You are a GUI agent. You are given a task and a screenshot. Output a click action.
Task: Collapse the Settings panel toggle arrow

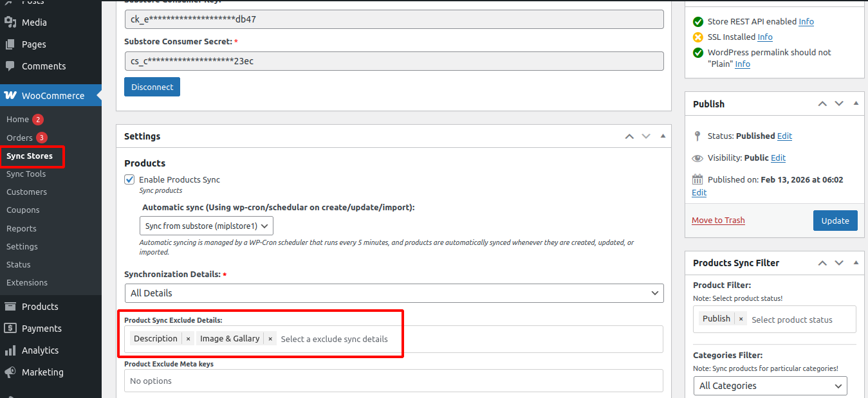(x=663, y=136)
